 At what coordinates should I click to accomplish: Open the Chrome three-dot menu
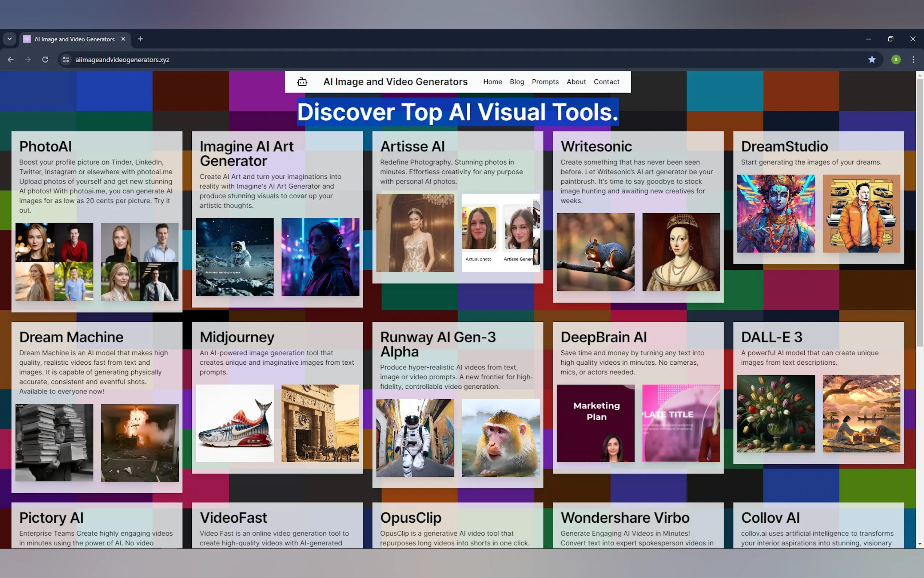pyautogui.click(x=913, y=60)
